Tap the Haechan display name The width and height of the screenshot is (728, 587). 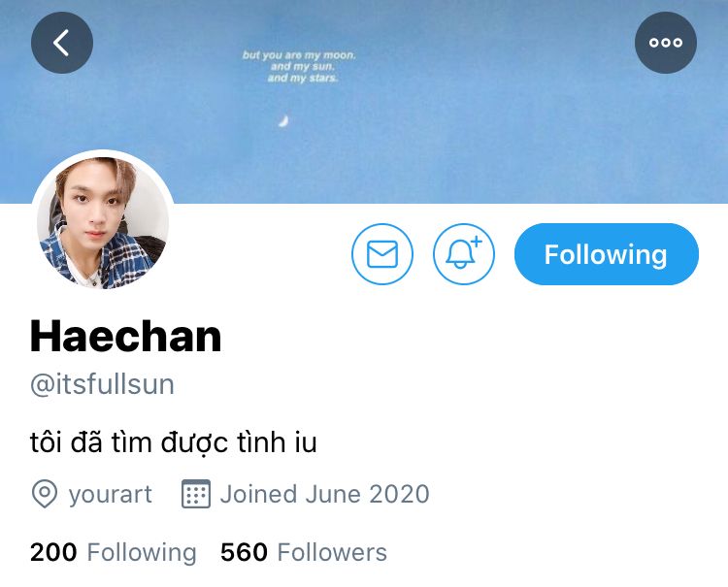coord(125,337)
